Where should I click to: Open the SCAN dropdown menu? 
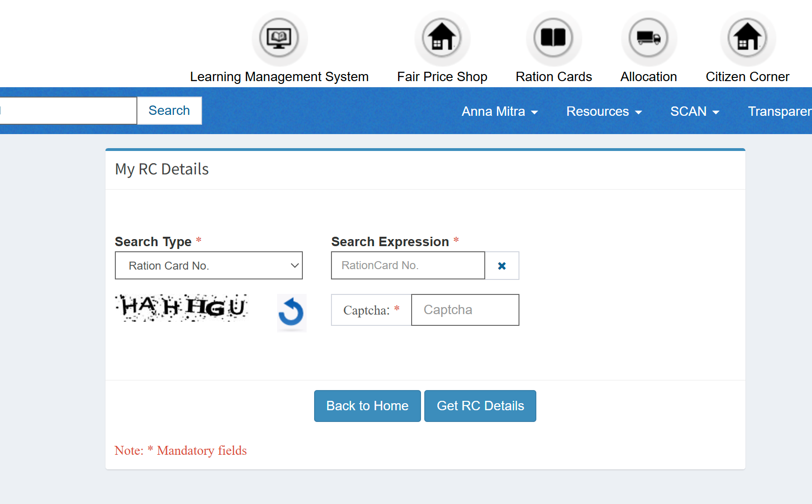pyautogui.click(x=695, y=111)
